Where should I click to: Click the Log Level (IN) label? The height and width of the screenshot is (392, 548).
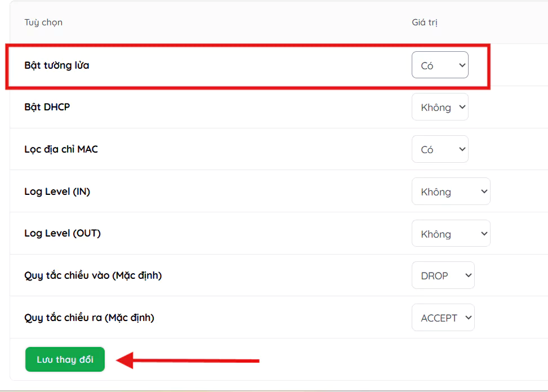coord(57,191)
